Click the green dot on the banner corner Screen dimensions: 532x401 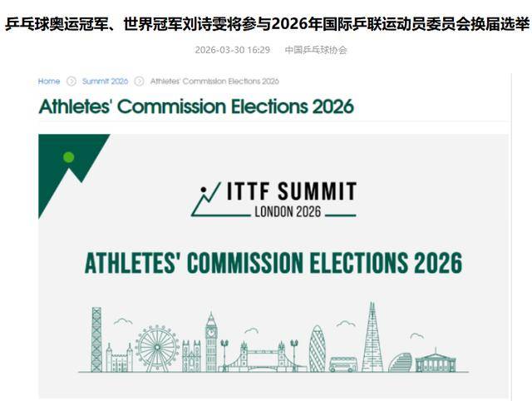coord(68,156)
